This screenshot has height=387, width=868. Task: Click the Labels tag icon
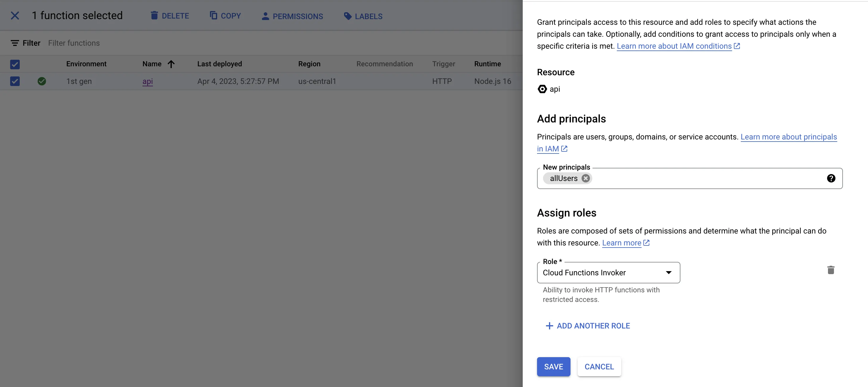pyautogui.click(x=347, y=16)
